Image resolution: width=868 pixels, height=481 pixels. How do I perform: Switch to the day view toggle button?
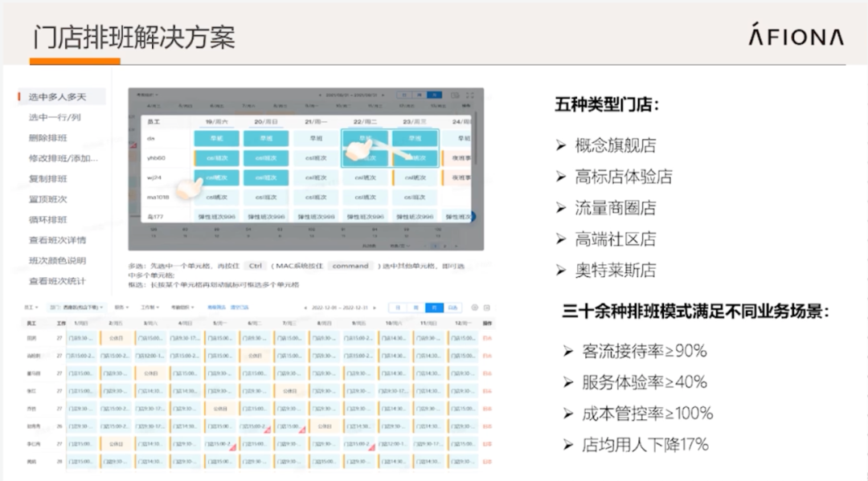point(398,308)
